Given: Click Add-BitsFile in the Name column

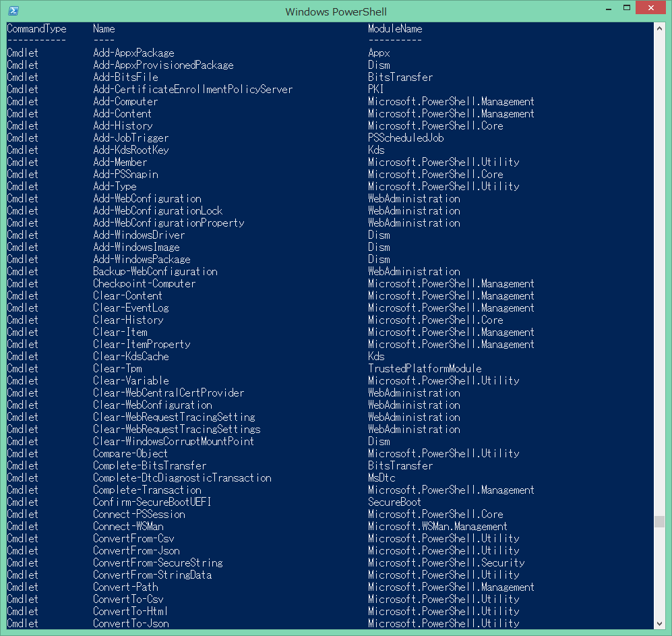Looking at the screenshot, I should tap(125, 77).
